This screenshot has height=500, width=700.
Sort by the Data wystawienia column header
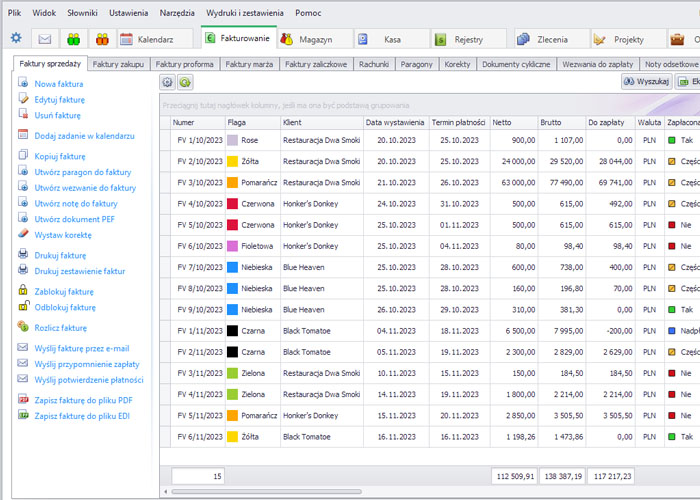tap(395, 122)
